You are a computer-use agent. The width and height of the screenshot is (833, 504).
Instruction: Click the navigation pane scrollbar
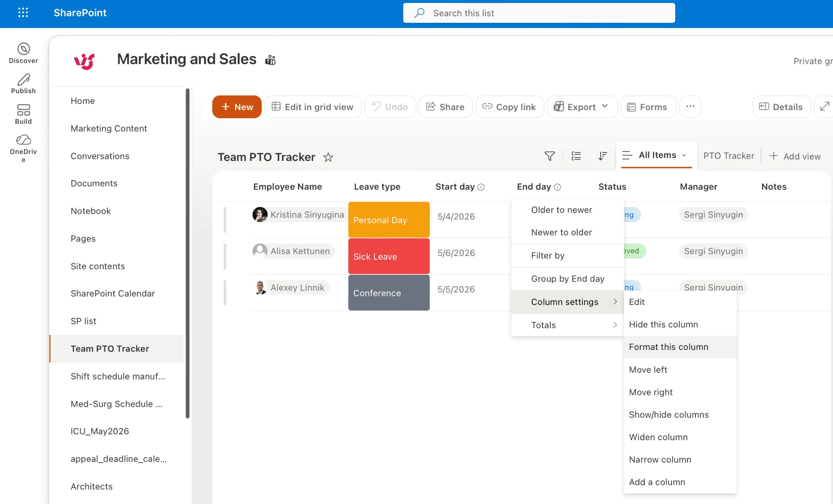coord(188,253)
